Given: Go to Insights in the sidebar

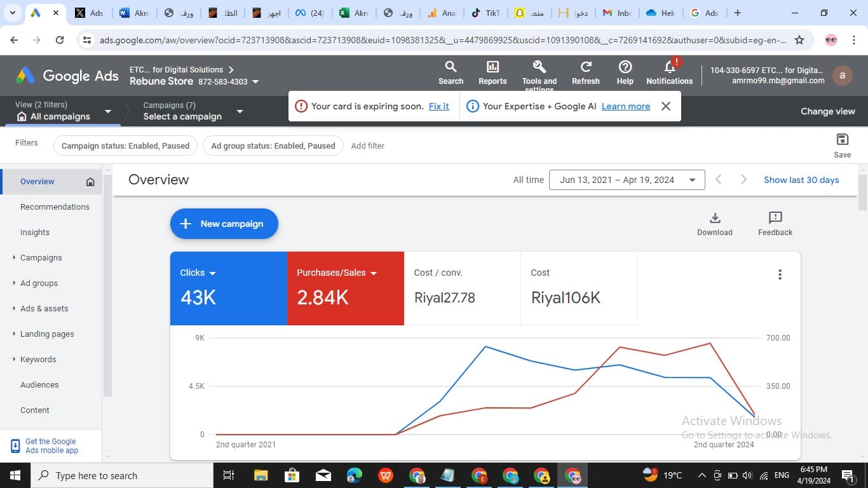Looking at the screenshot, I should (35, 233).
